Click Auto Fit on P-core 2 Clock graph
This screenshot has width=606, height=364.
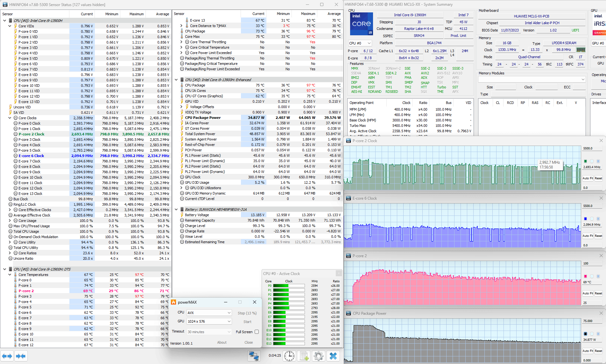(x=588, y=178)
